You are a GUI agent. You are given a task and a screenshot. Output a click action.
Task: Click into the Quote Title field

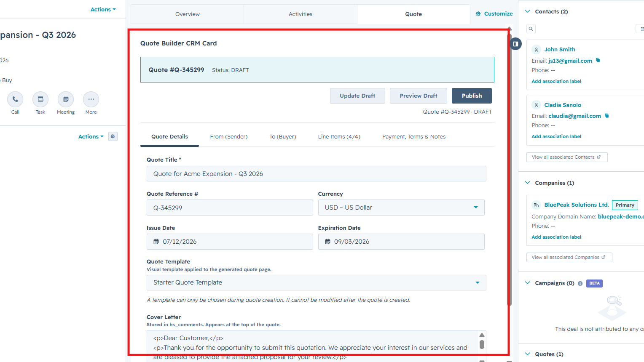coord(317,174)
